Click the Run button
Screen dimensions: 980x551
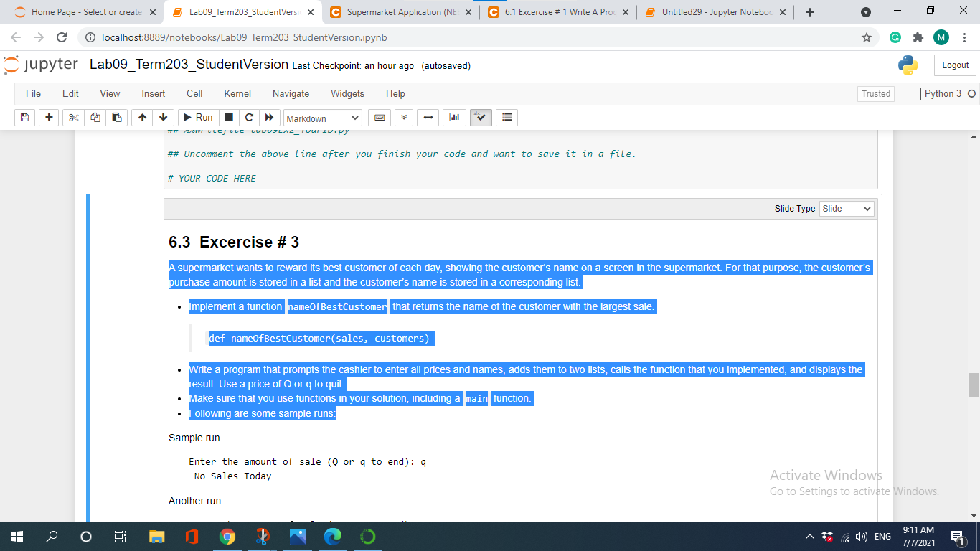coord(197,117)
